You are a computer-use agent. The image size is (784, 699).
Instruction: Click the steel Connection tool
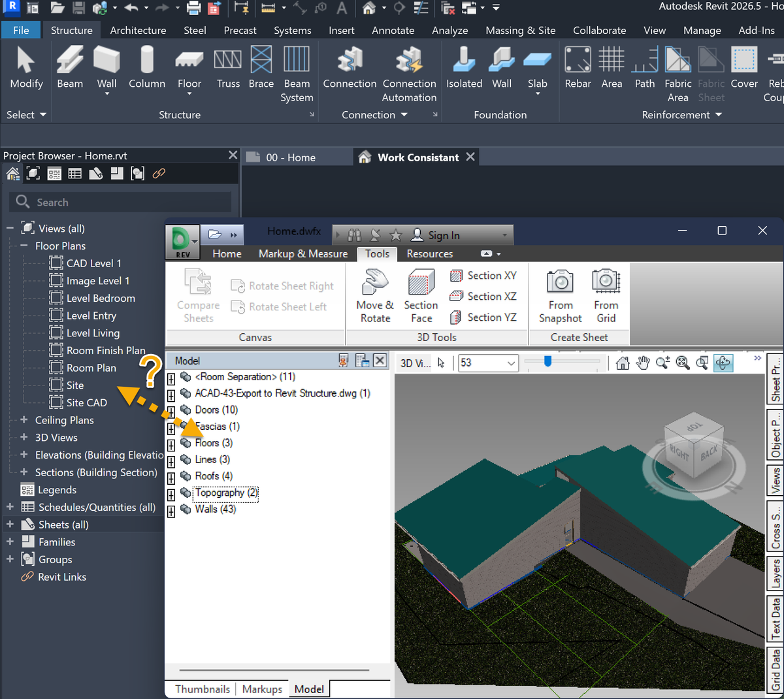tap(350, 68)
